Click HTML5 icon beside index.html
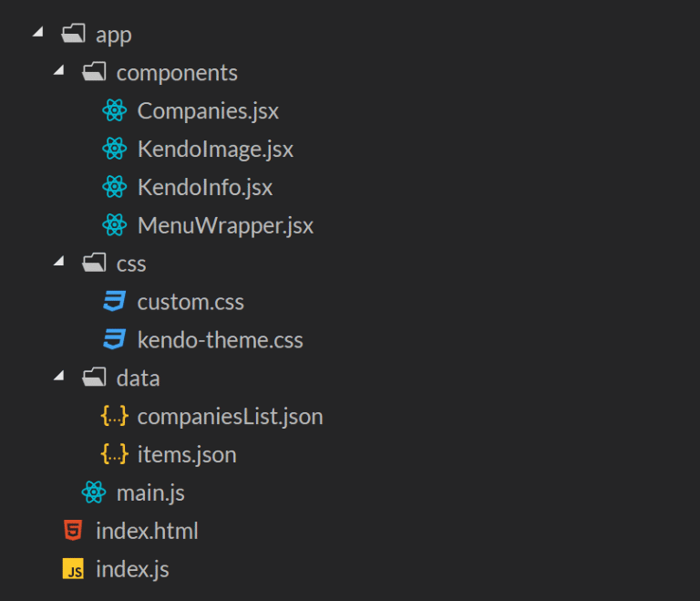 point(73,531)
